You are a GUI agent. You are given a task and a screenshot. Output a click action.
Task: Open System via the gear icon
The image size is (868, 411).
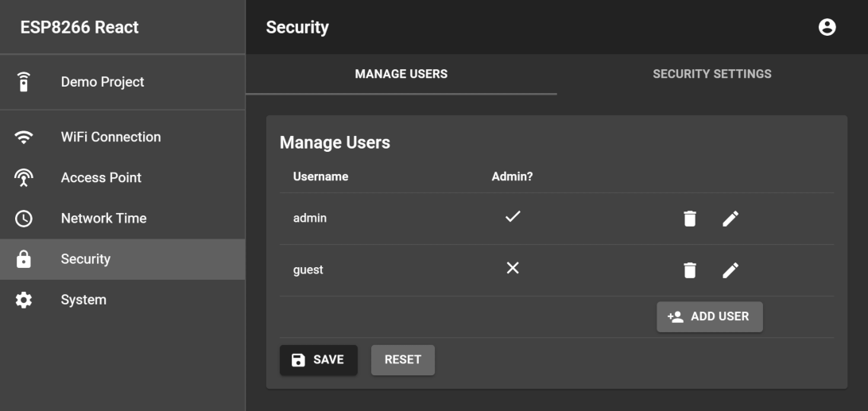24,300
